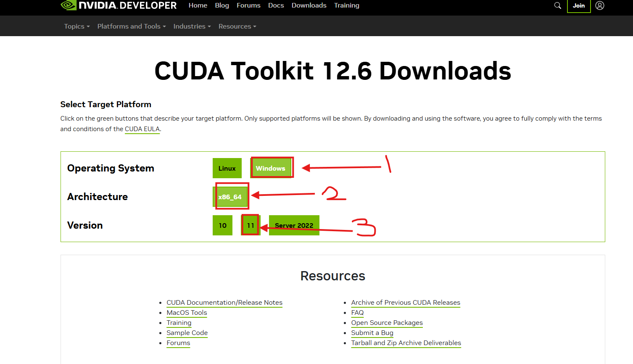Image resolution: width=633 pixels, height=364 pixels.
Task: Click the Resources section heading
Action: [x=333, y=276]
